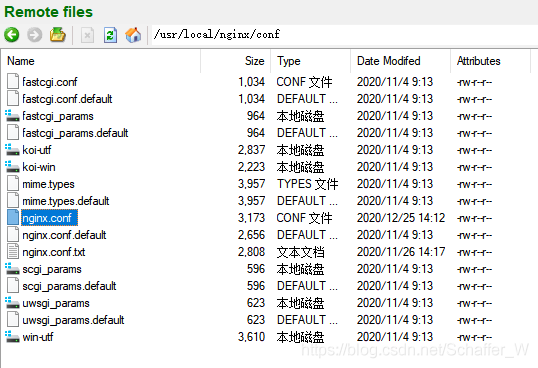The image size is (538, 368).
Task: Click date 2020/11/26 14:17 of nginx.conf.txt
Action: click(x=401, y=252)
